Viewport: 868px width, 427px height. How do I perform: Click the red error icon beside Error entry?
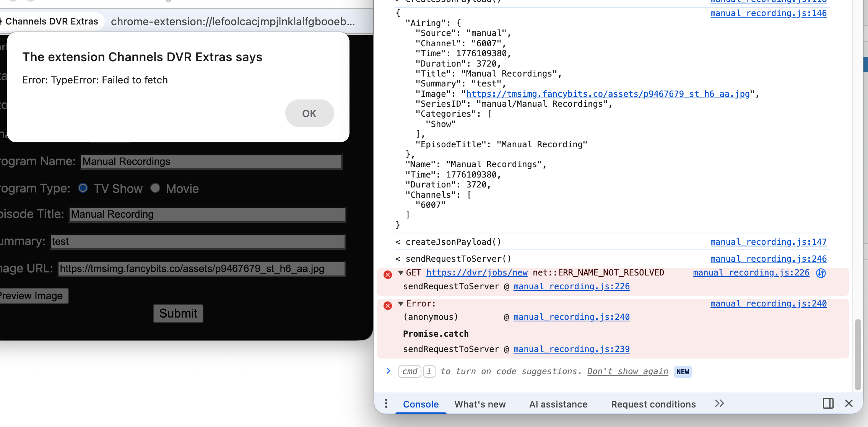(x=387, y=305)
